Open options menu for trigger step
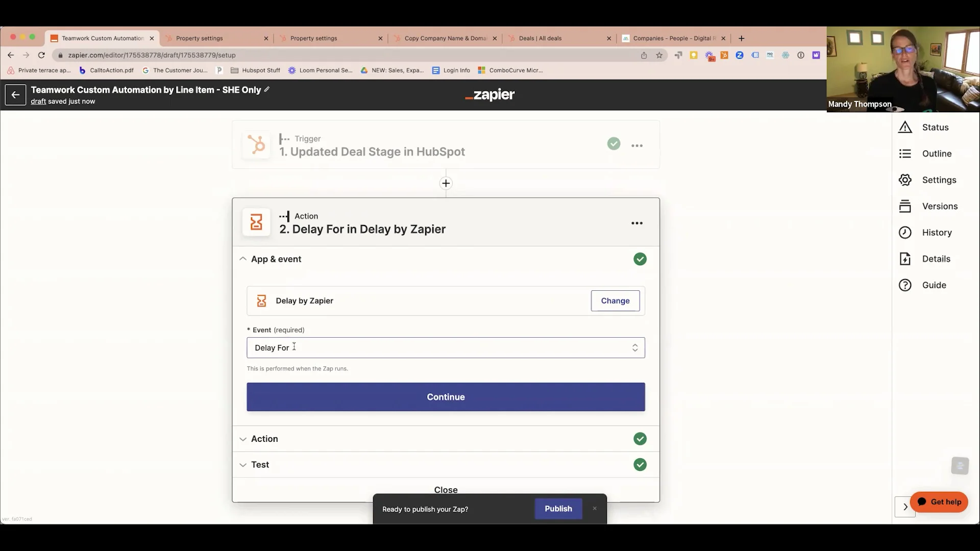This screenshot has height=551, width=980. [x=636, y=145]
